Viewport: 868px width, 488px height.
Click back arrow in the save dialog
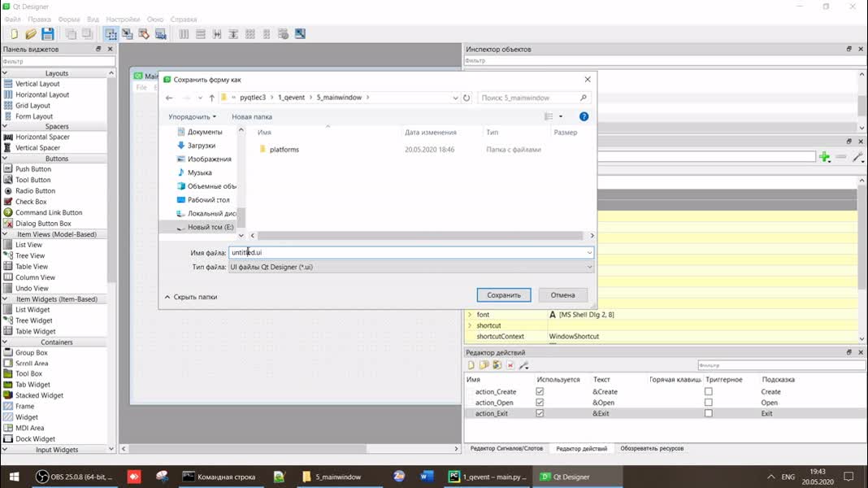[169, 98]
